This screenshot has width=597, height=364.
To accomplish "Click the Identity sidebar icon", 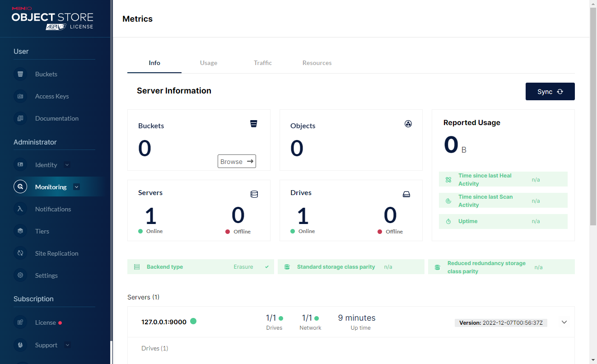I will coord(20,165).
